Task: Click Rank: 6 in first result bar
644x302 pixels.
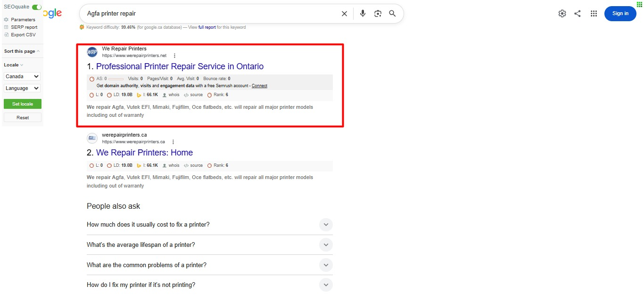Action: (x=218, y=95)
